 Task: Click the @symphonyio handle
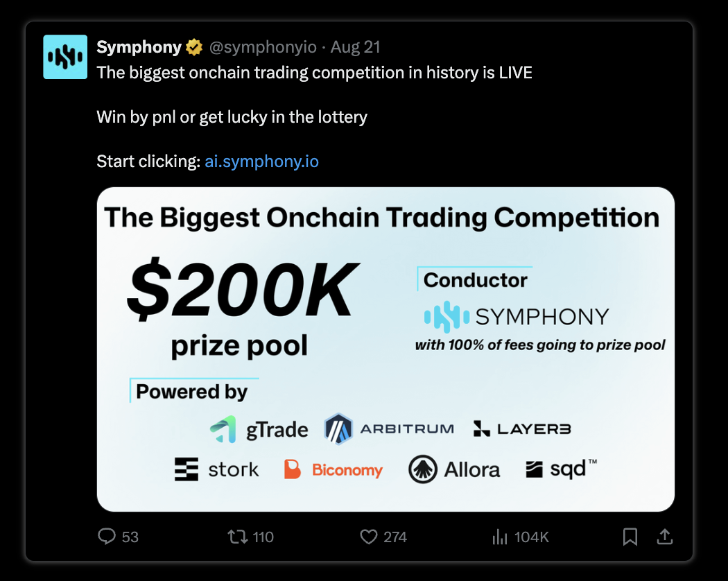click(263, 47)
